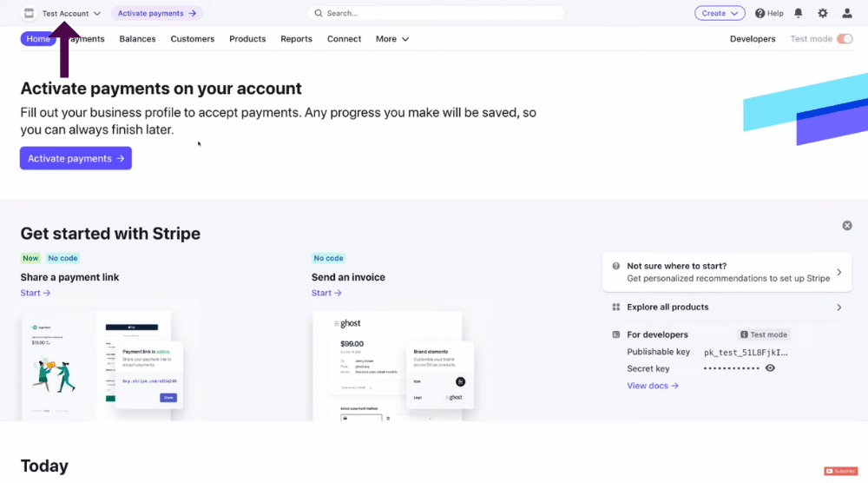Click the large Activate payments button

pyautogui.click(x=76, y=158)
